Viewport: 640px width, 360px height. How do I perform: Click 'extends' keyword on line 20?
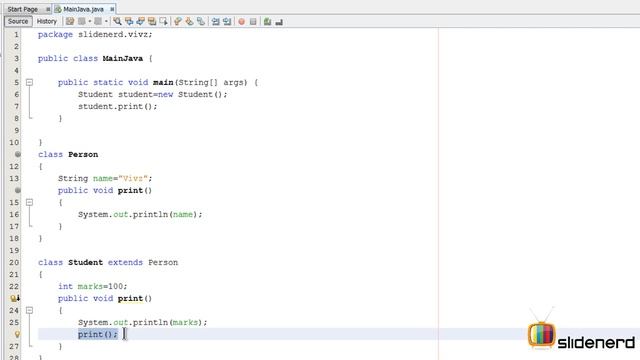pos(125,262)
